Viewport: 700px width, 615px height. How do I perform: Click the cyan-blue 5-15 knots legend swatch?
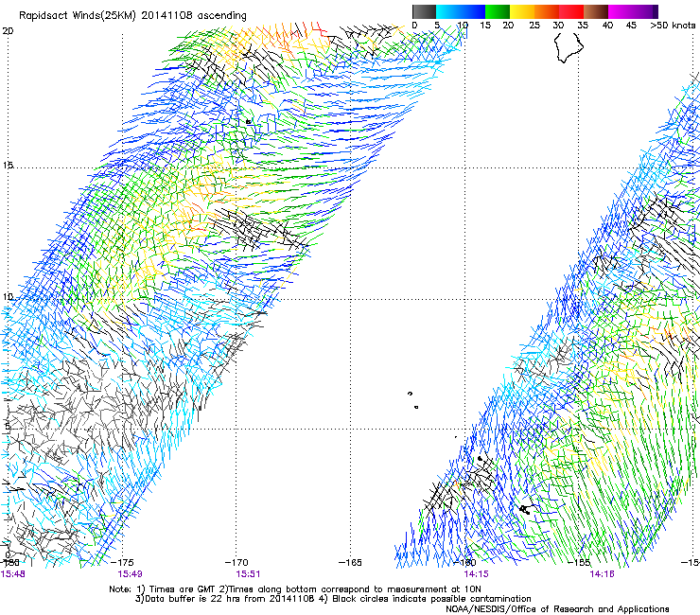pos(461,11)
